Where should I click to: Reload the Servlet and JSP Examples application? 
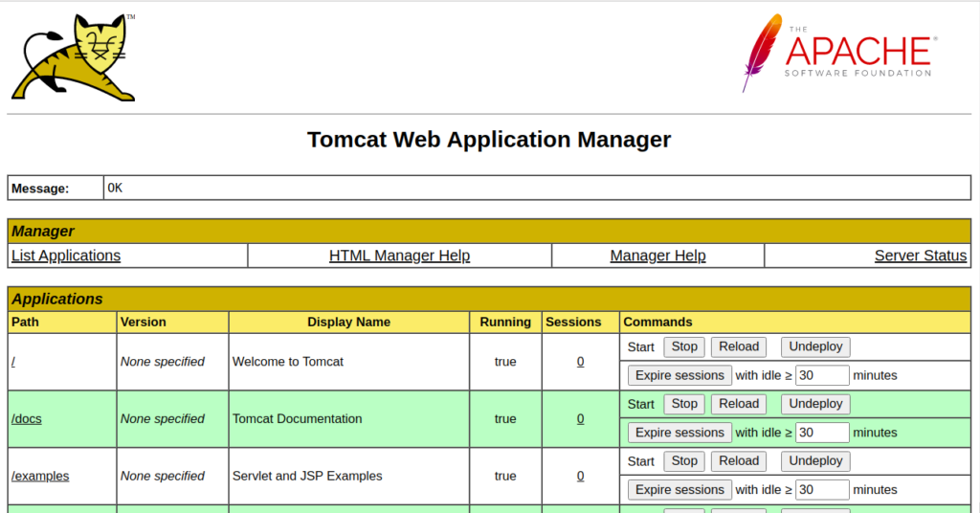(739, 461)
